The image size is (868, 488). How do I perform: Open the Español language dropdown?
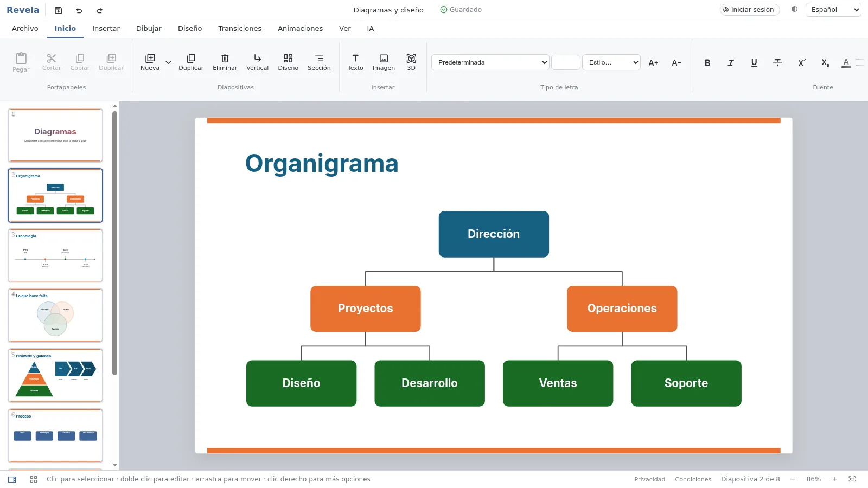(x=833, y=10)
